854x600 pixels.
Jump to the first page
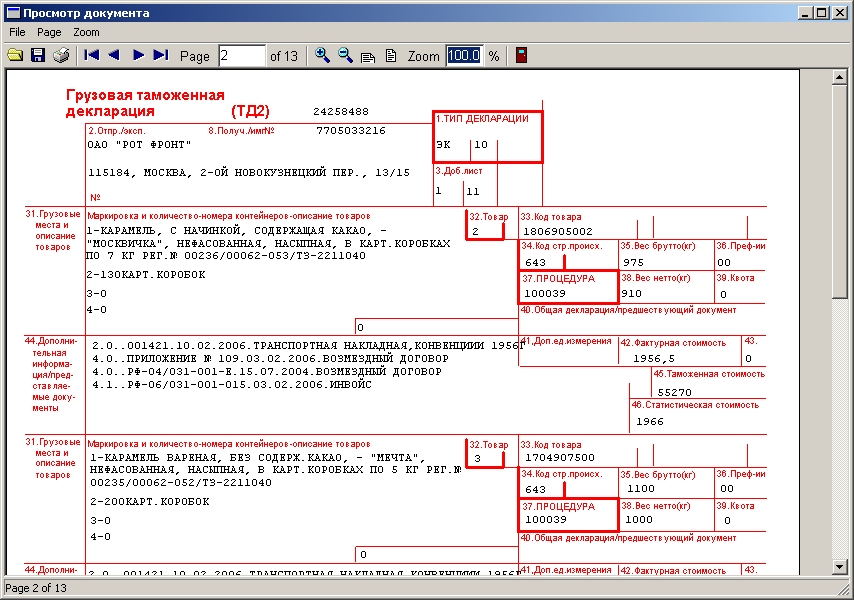tap(92, 56)
